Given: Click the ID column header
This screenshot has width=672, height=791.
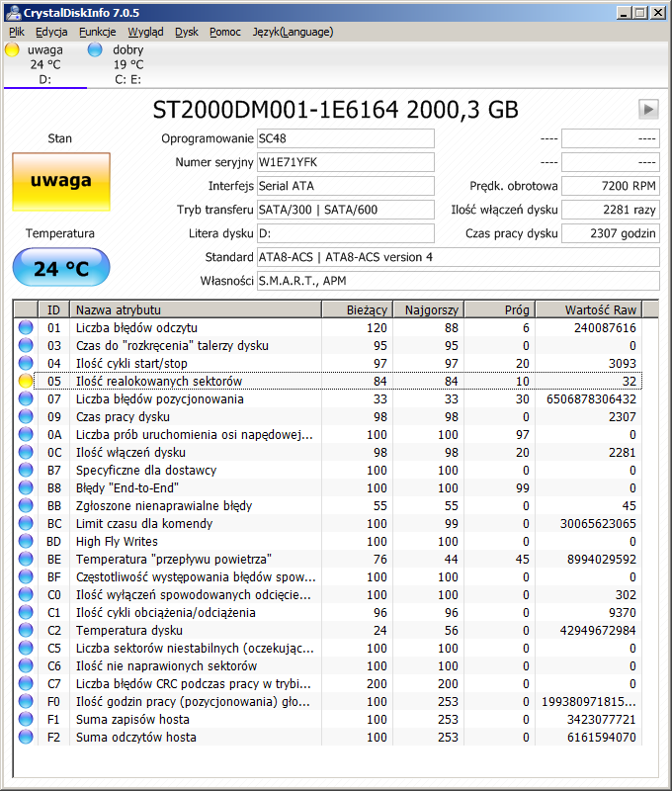Looking at the screenshot, I should pyautogui.click(x=53, y=309).
